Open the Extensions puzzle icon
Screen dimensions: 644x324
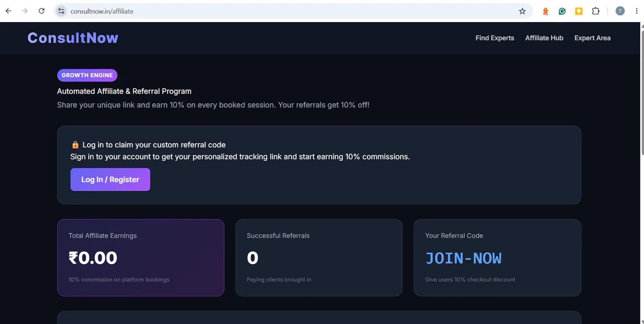point(596,11)
